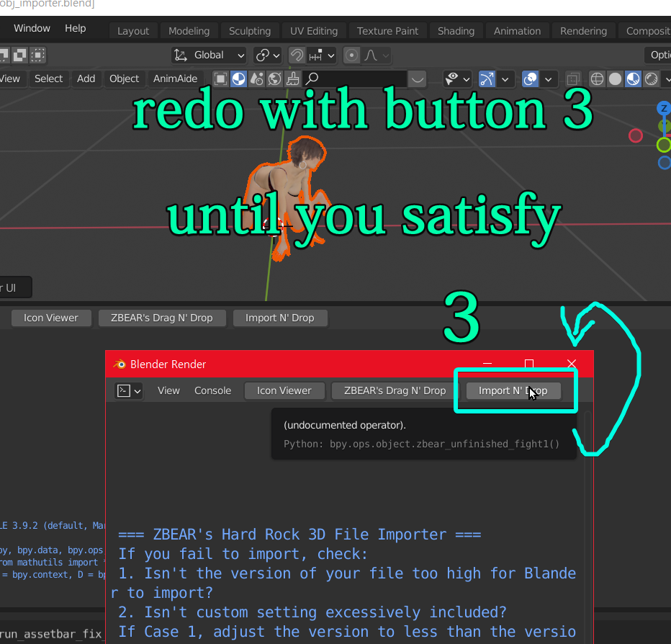Open the Global transform orientation dropdown
The image size is (671, 644).
209,55
